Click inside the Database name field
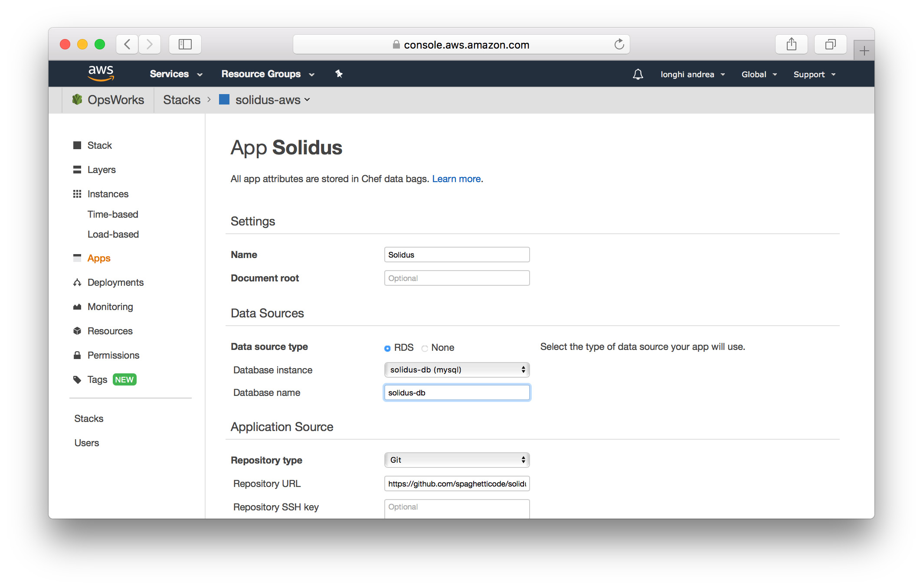Viewport: 923px width, 588px height. [456, 392]
